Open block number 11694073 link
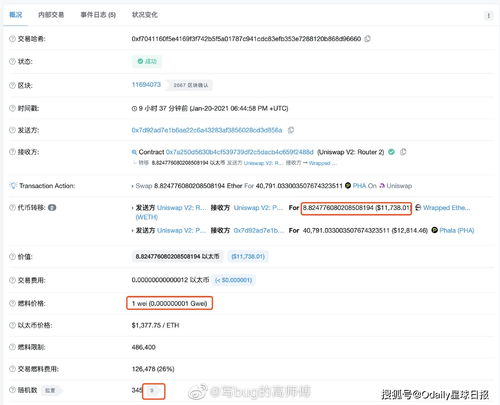The width and height of the screenshot is (500, 405). point(146,85)
